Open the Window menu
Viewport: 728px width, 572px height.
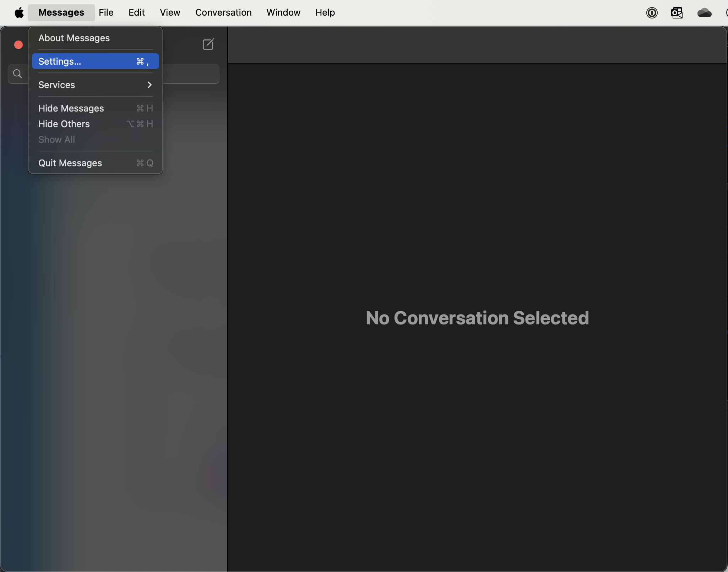(x=283, y=12)
